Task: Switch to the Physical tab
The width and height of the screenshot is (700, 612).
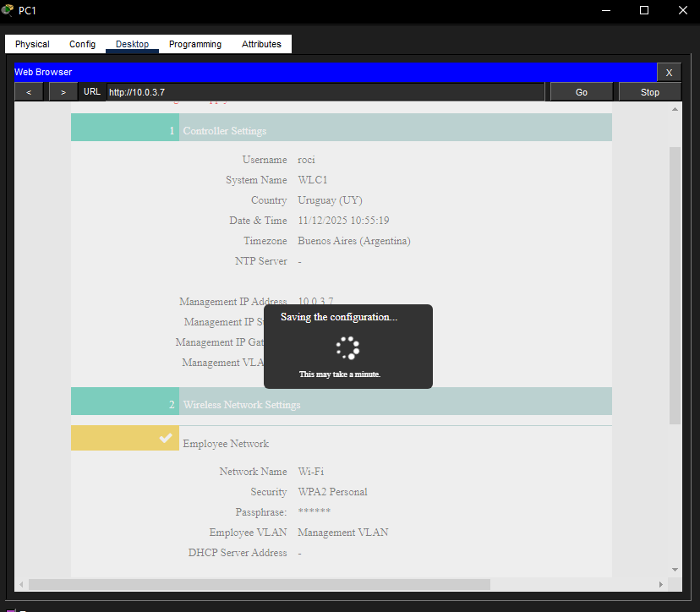Action: 32,44
